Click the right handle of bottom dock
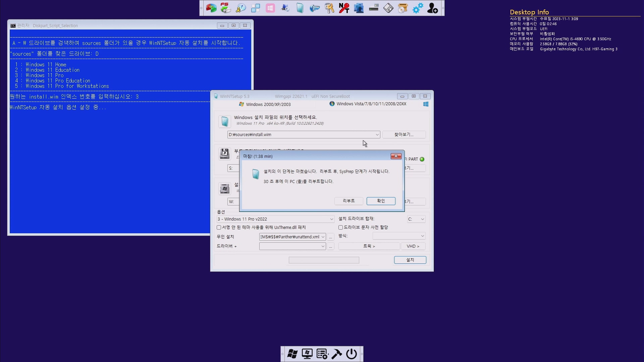 pos(362,354)
